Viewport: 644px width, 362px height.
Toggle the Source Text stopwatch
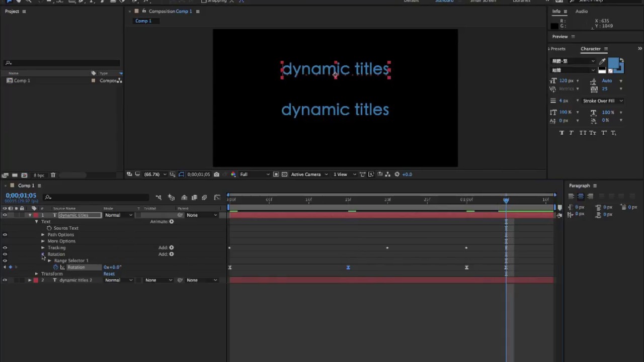(49, 228)
